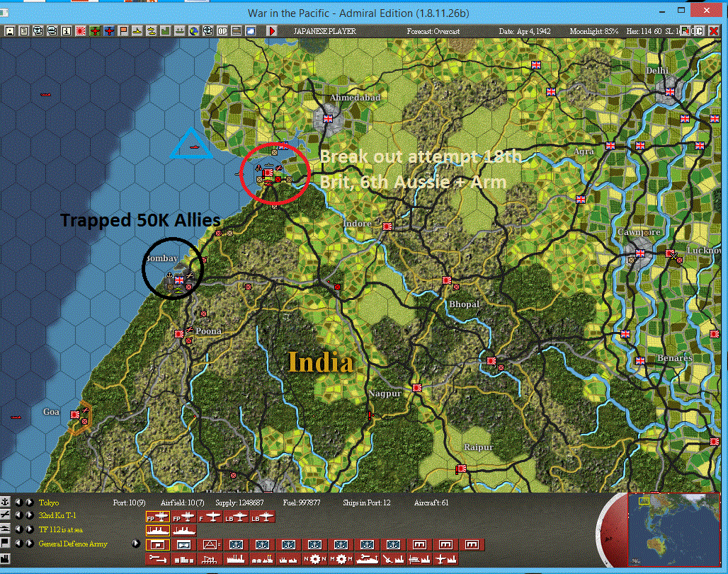
Task: Click the crosshair target toolbar icon
Action: [x=208, y=31]
